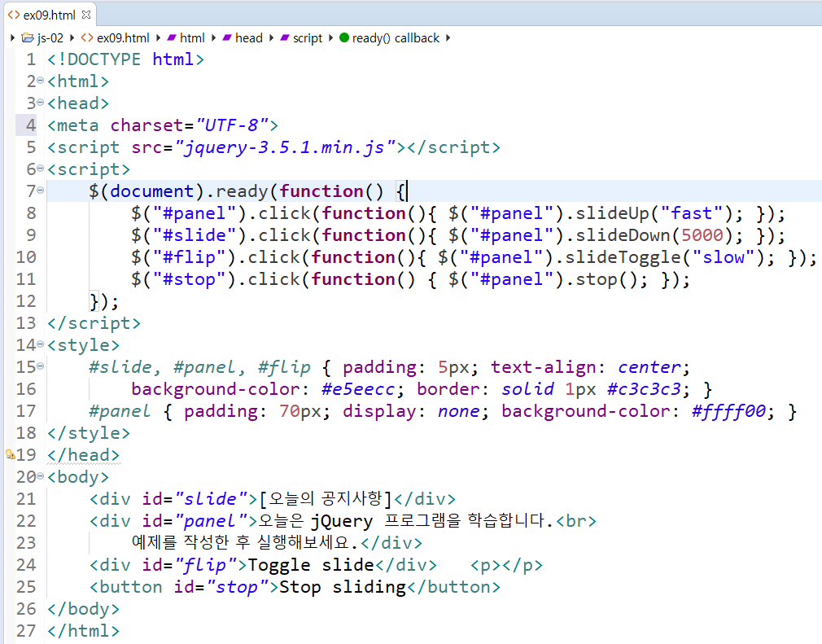Collapse the html tag fold on line 2
822x644 pixels.
[x=41, y=81]
